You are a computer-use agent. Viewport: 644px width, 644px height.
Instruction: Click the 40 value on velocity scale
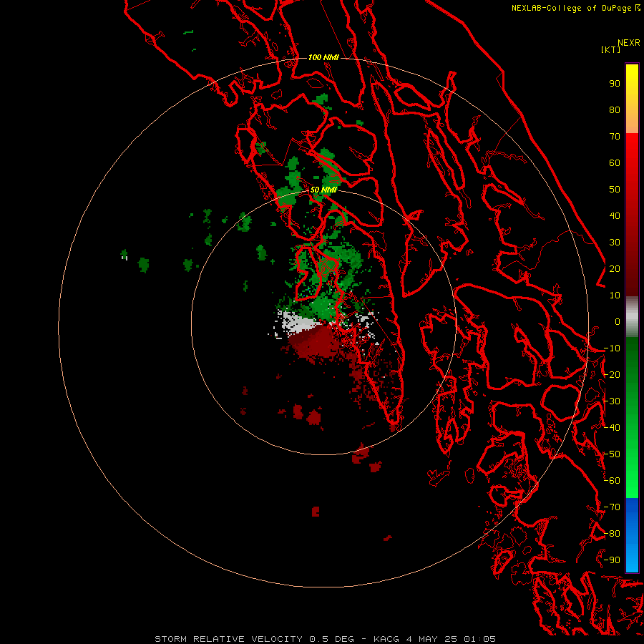(615, 216)
